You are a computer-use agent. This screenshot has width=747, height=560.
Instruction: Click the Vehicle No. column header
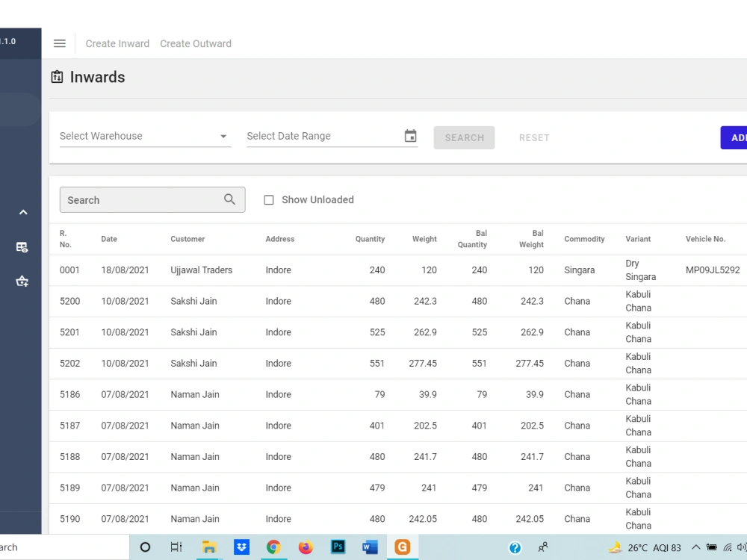(705, 239)
